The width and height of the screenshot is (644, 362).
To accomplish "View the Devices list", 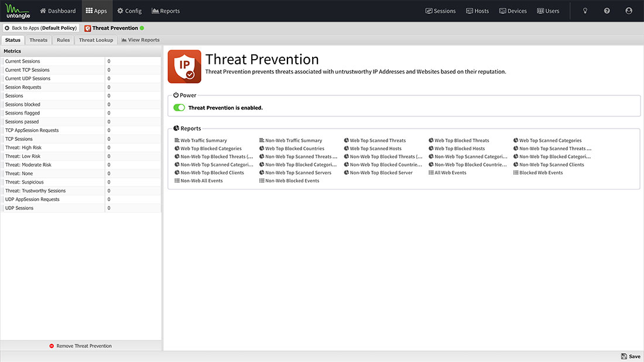I will (513, 11).
